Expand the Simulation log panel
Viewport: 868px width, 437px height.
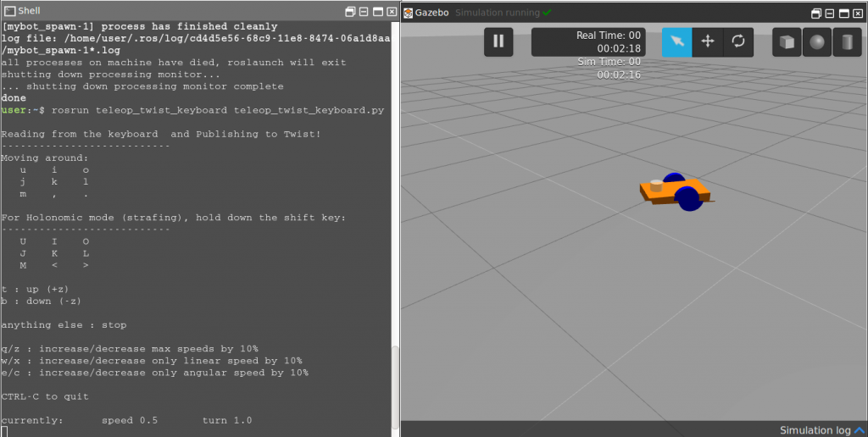(x=821, y=430)
